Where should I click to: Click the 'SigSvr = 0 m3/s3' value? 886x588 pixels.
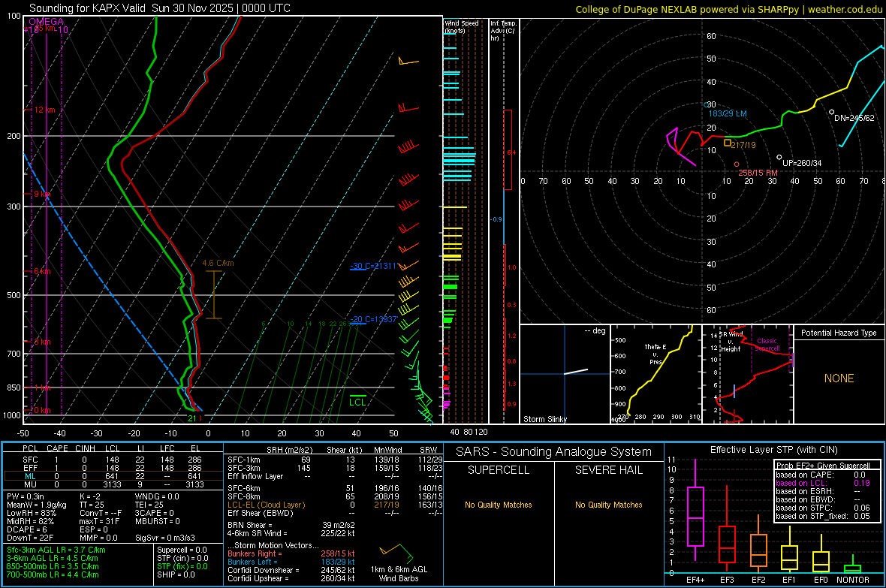pyautogui.click(x=165, y=538)
